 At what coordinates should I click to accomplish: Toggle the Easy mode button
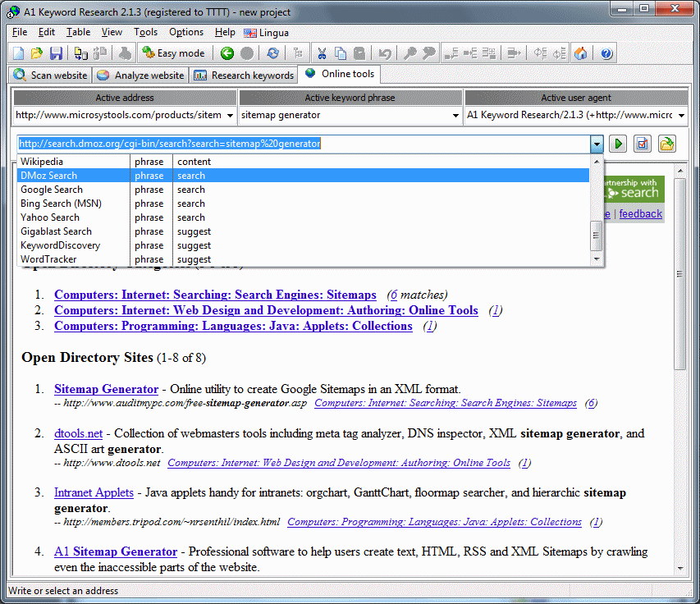173,53
